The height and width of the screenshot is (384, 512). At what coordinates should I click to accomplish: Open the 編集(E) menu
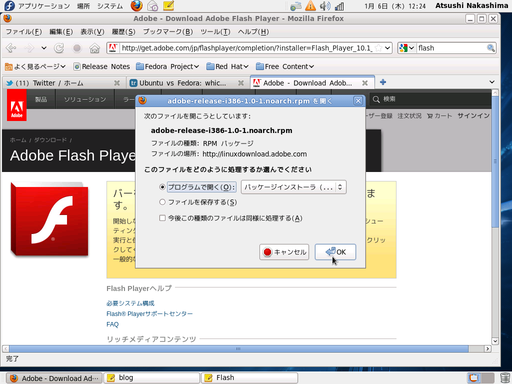(x=61, y=32)
